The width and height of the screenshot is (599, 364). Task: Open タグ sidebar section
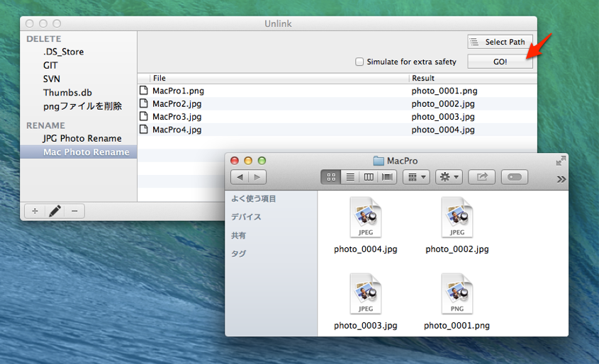click(x=238, y=254)
